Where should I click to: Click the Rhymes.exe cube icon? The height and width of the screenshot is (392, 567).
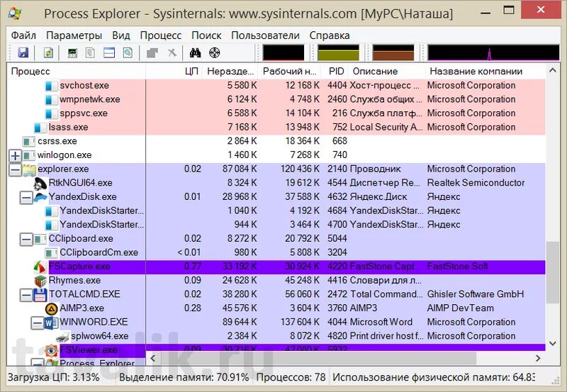pyautogui.click(x=40, y=281)
